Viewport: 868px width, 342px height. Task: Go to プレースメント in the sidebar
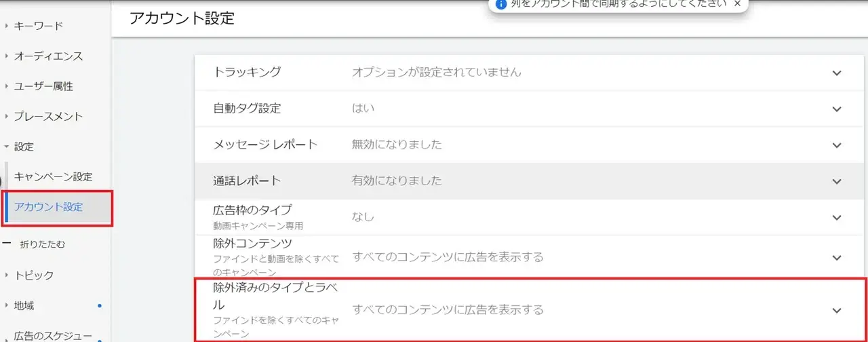(48, 116)
